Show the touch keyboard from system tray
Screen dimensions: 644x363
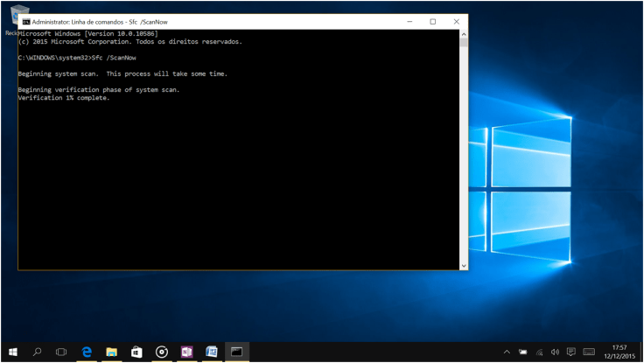coord(589,352)
